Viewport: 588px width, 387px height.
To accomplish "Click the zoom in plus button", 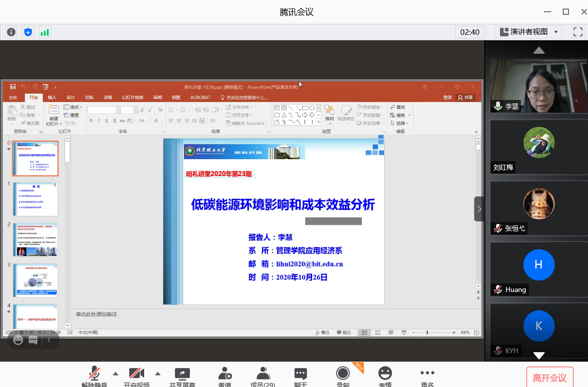I will (x=454, y=333).
